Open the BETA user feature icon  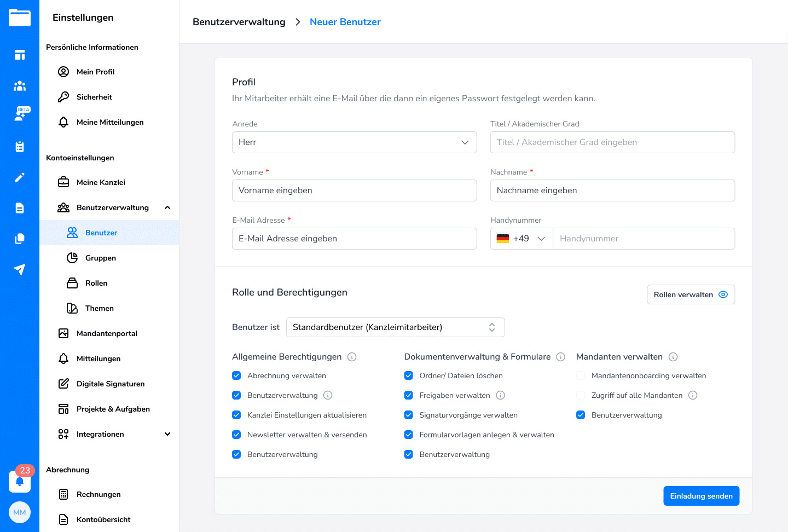(21, 115)
